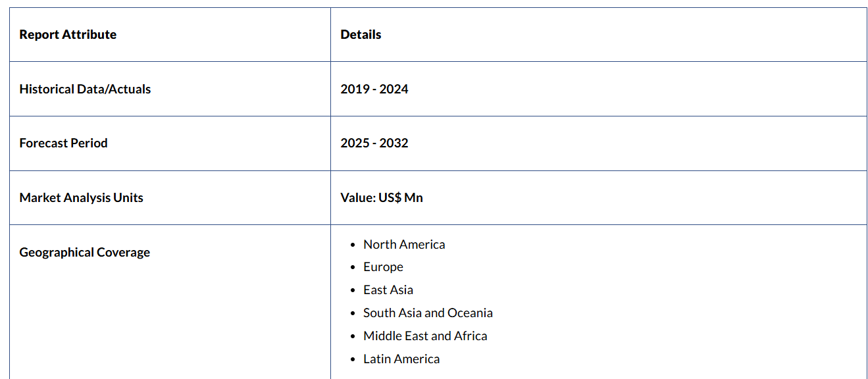Image resolution: width=868 pixels, height=379 pixels.
Task: Click the Details column header
Action: click(361, 35)
